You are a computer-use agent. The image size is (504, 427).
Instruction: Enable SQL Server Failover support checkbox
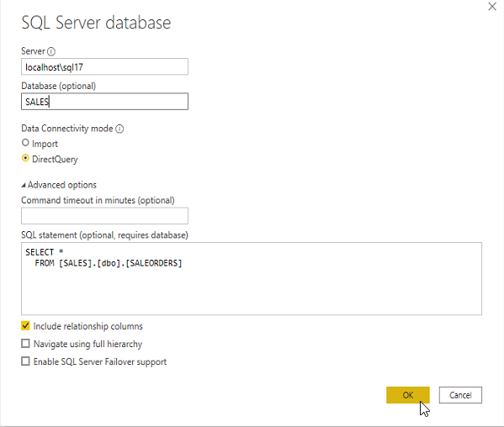25,361
